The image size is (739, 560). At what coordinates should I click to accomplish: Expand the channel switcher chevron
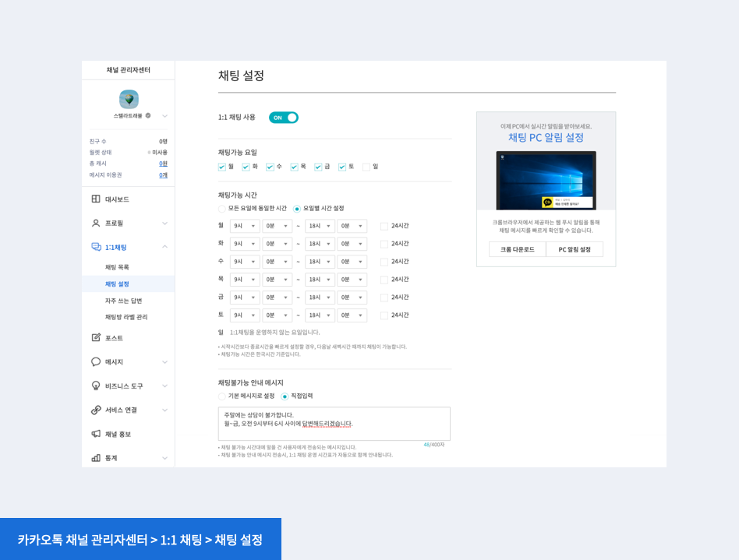click(x=164, y=116)
